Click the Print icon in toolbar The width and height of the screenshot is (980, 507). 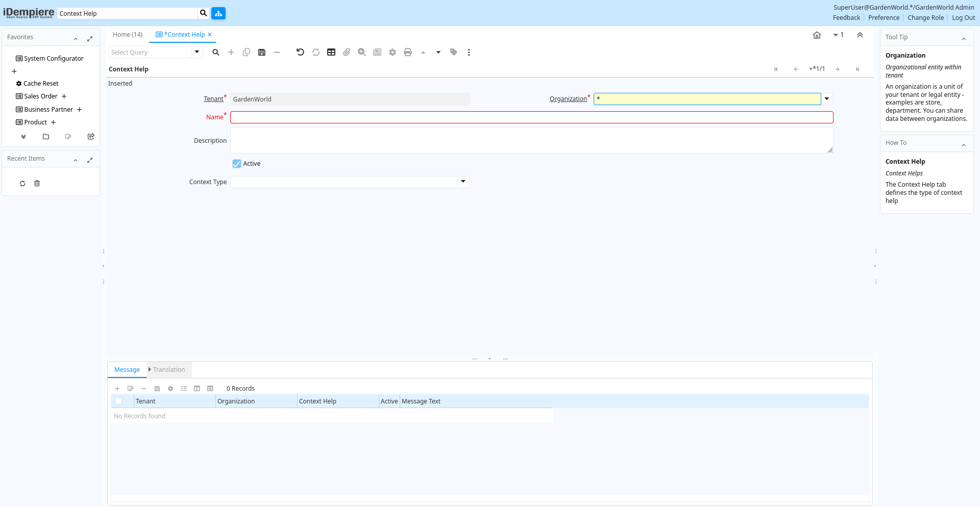point(407,52)
